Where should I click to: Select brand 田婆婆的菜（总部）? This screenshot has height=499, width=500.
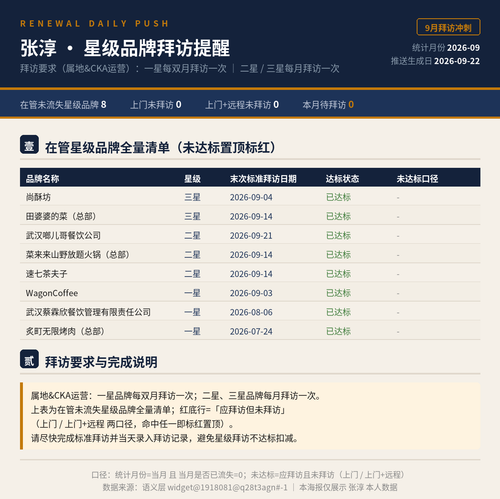pos(61,216)
